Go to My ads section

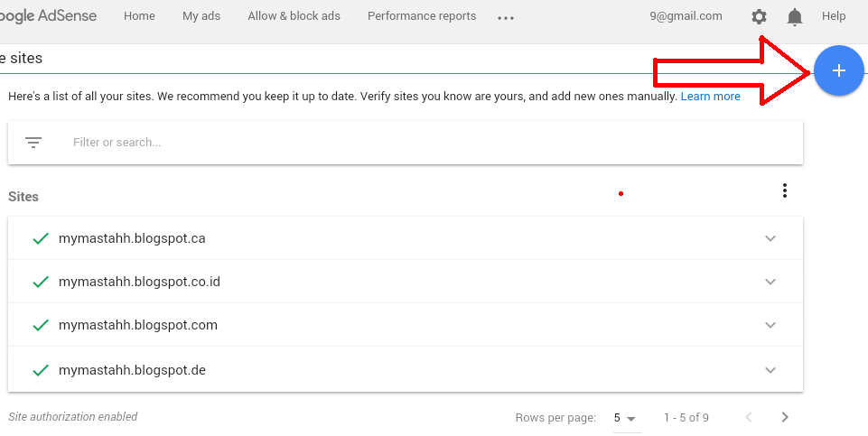click(x=201, y=16)
